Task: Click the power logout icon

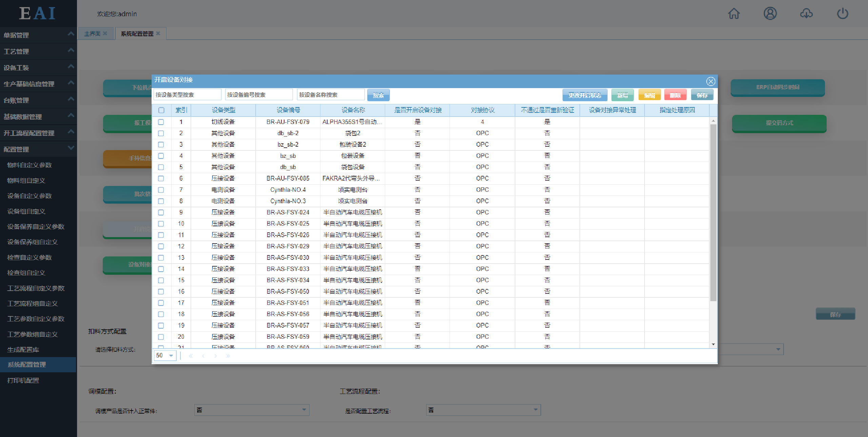Action: point(843,14)
